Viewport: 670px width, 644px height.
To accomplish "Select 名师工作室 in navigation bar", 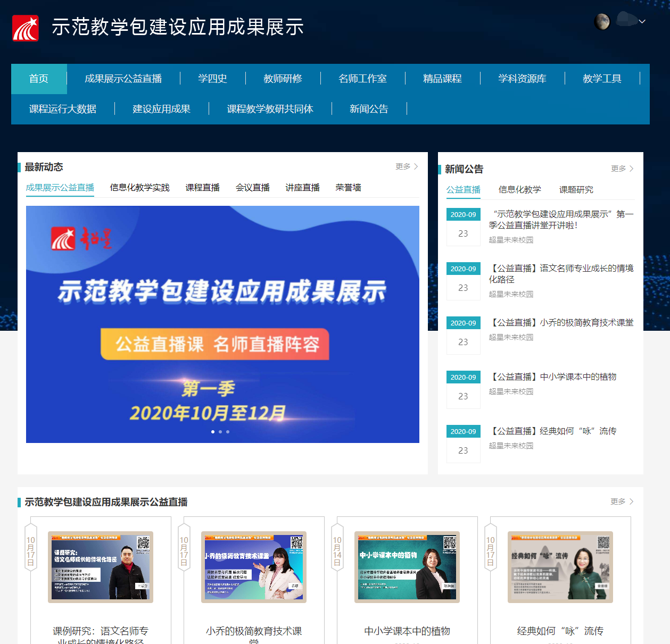I will 362,79.
